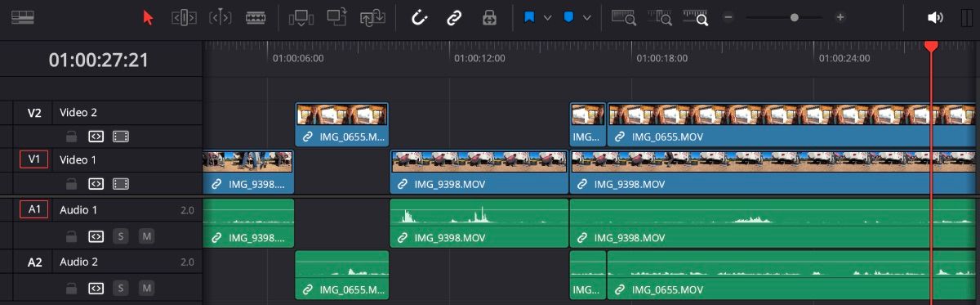
Task: Toggle auto track selector on Audio 2
Action: [x=96, y=288]
